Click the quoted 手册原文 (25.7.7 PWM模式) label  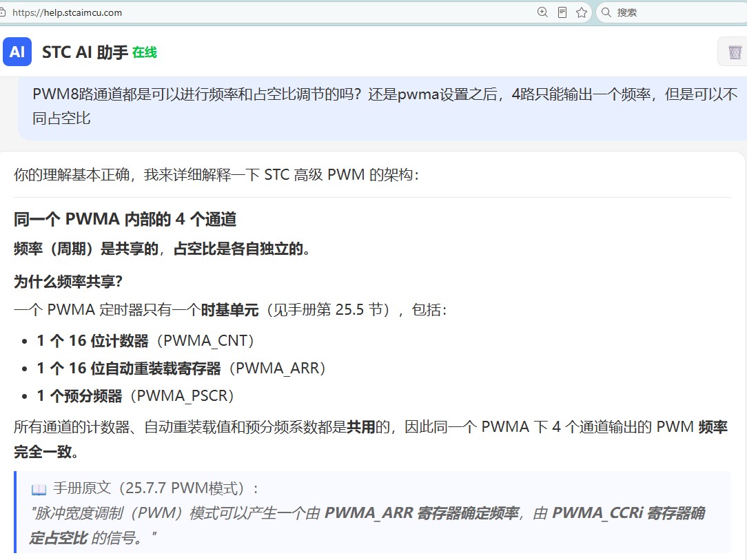[x=156, y=488]
